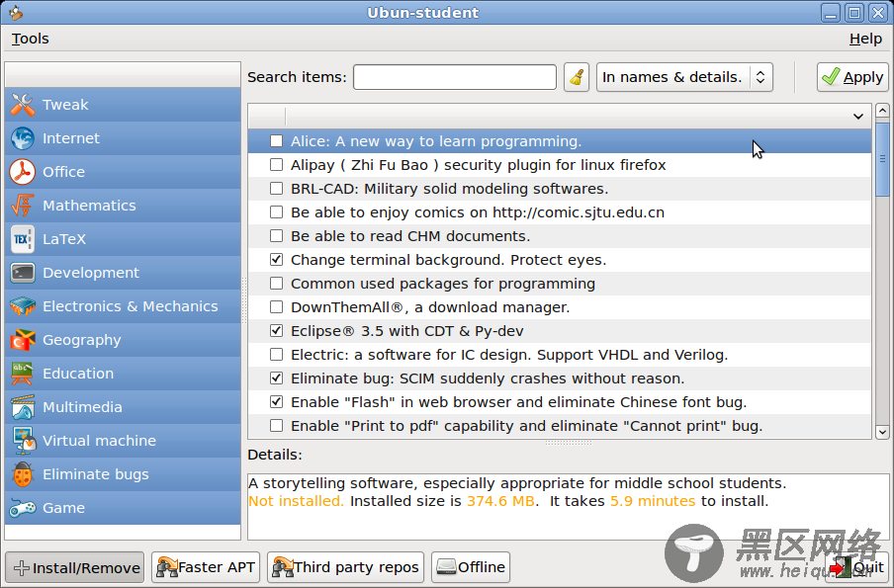
Task: Switch to the Multimedia category
Action: click(x=123, y=407)
